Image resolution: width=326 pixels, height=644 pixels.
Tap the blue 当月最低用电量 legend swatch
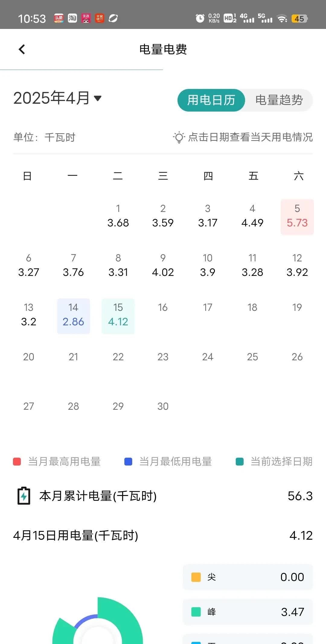pyautogui.click(x=128, y=462)
